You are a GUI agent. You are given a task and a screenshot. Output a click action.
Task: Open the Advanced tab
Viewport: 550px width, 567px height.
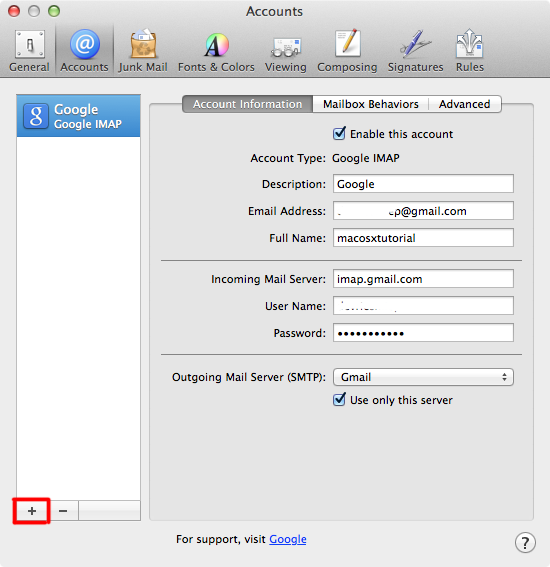465,104
